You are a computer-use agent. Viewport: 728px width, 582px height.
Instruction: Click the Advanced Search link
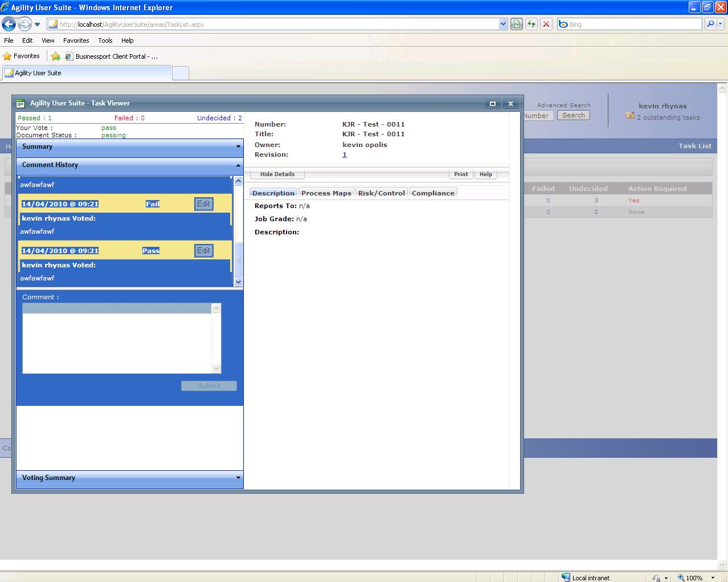563,105
